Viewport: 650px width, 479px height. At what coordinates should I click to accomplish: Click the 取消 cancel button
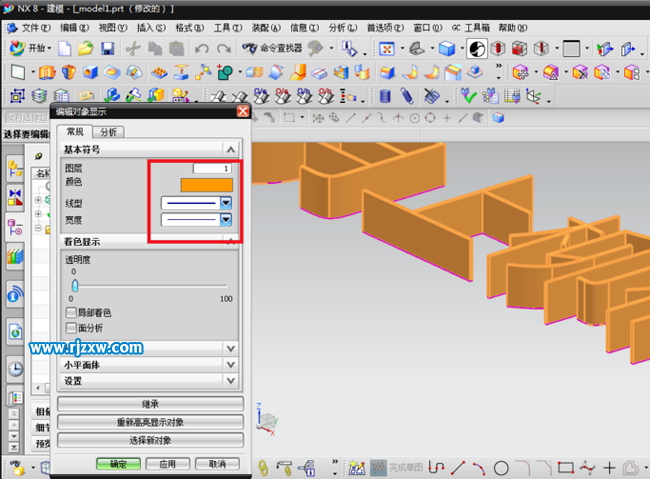[217, 464]
